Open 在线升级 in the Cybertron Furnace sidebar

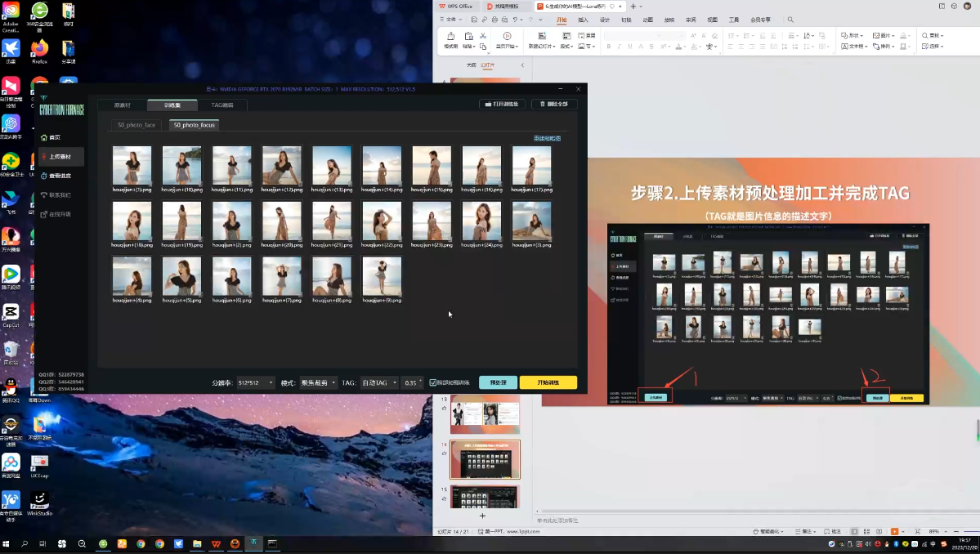click(x=56, y=214)
